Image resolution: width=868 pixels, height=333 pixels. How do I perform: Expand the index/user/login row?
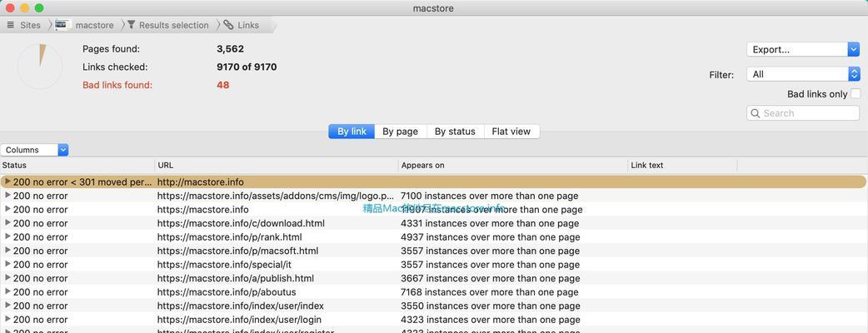7,320
